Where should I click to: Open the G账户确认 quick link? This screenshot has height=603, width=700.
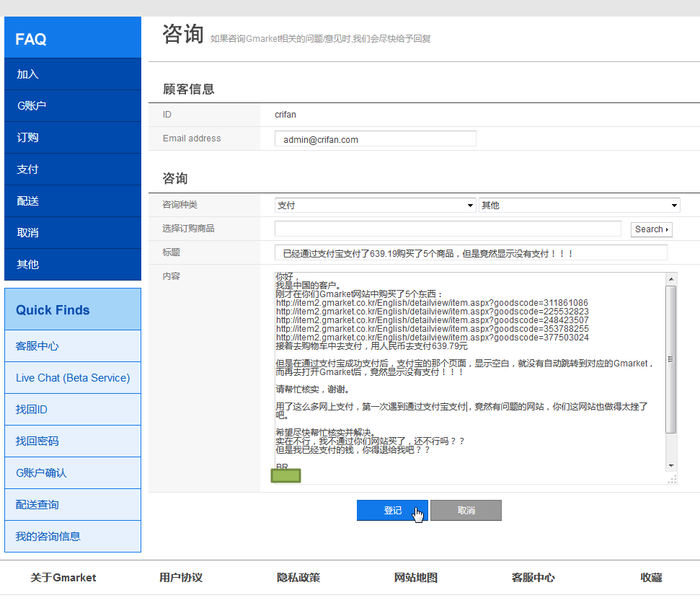point(73,473)
